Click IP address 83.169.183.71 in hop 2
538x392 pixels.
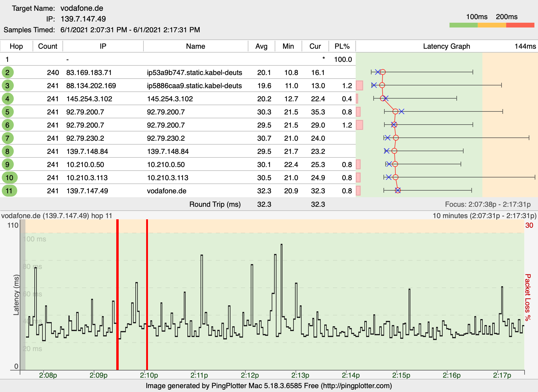tap(89, 73)
